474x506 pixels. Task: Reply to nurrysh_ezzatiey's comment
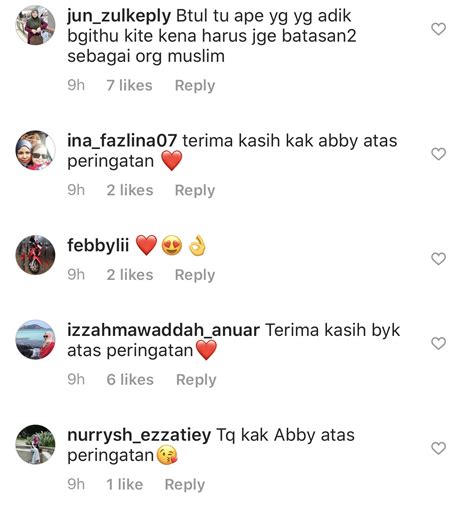coord(185,484)
